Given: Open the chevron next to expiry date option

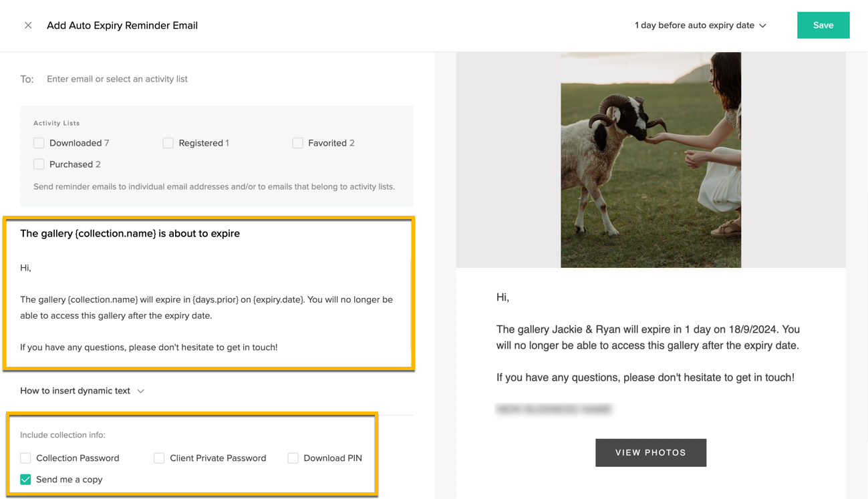Looking at the screenshot, I should click(762, 25).
